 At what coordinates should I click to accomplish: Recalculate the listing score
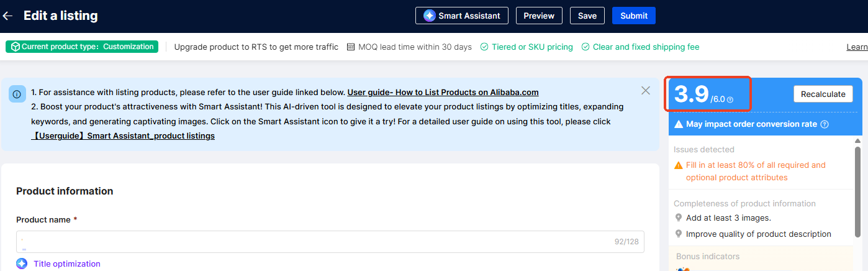click(823, 94)
